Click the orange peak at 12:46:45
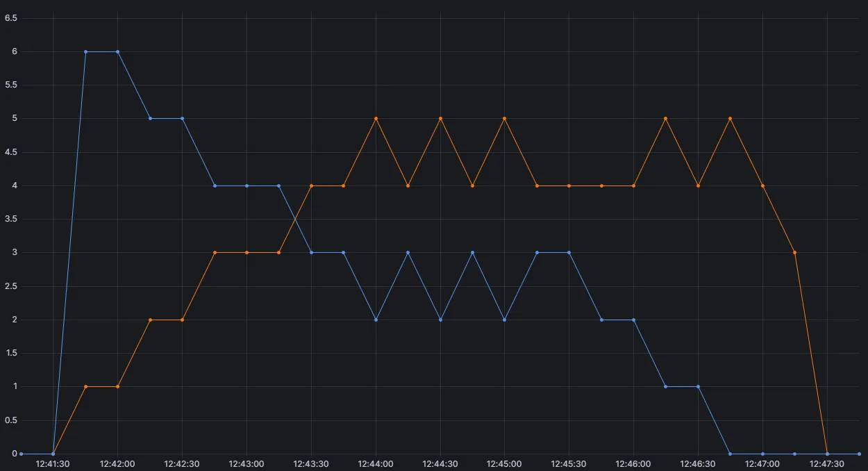 click(730, 118)
